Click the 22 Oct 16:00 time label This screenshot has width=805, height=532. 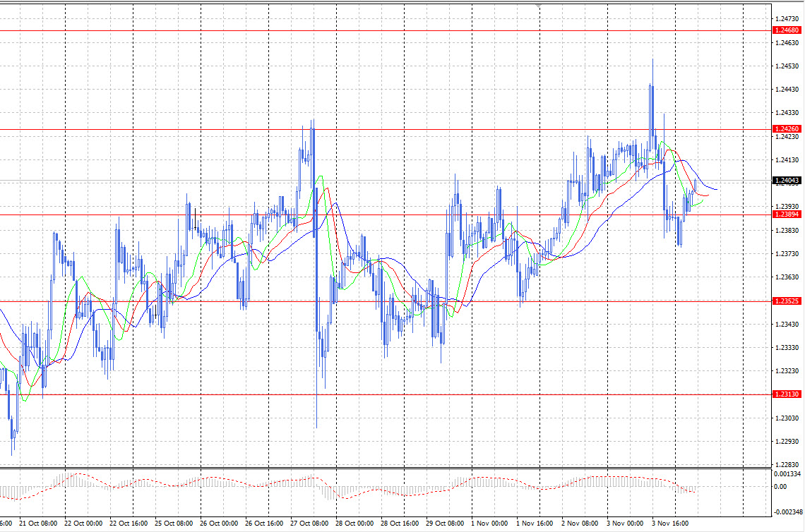[x=129, y=524]
